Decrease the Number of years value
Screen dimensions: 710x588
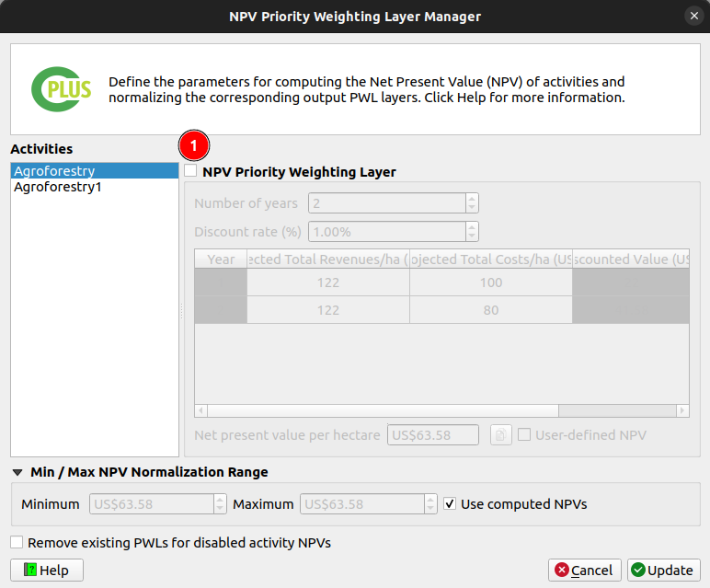pos(472,208)
